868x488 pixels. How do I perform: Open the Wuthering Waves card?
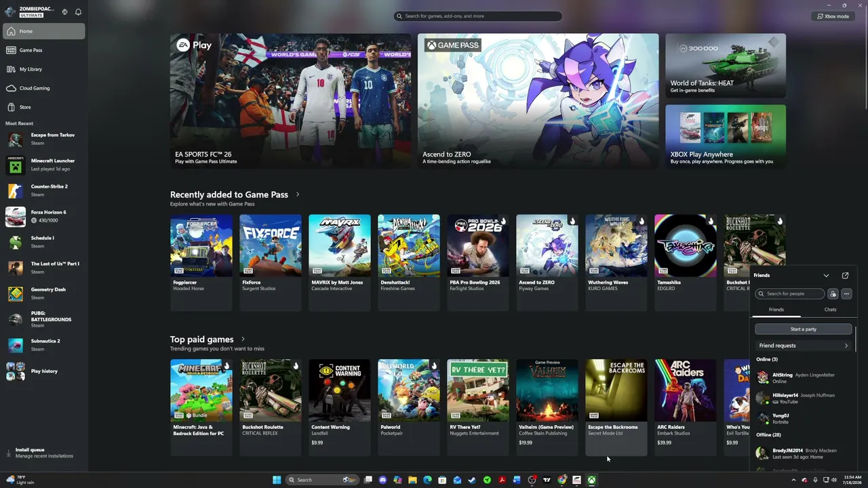(616, 262)
